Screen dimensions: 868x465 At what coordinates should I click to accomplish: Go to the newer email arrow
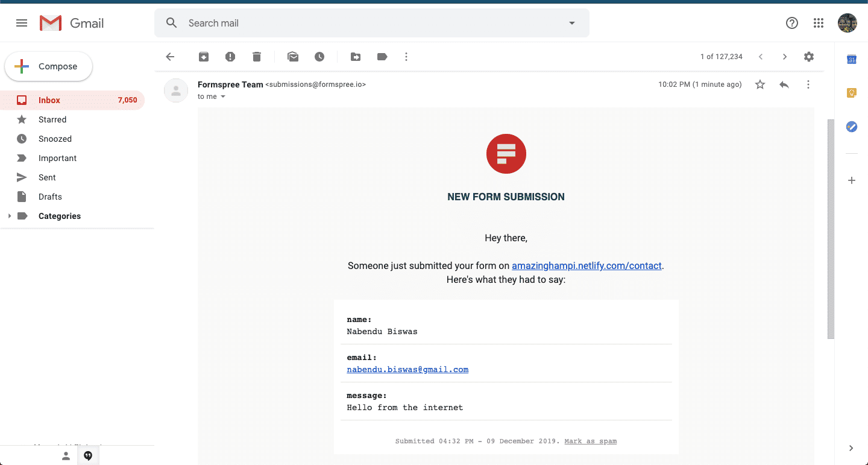coord(761,57)
